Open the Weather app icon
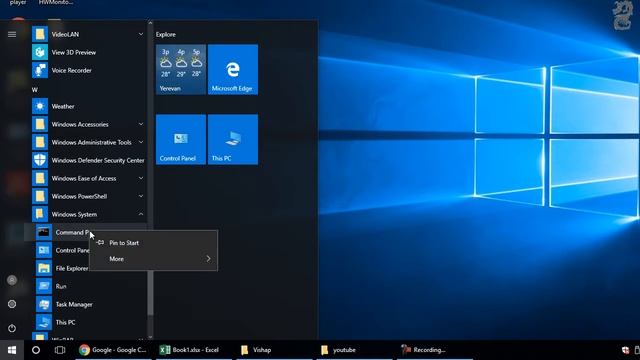The width and height of the screenshot is (640, 360). [40, 106]
